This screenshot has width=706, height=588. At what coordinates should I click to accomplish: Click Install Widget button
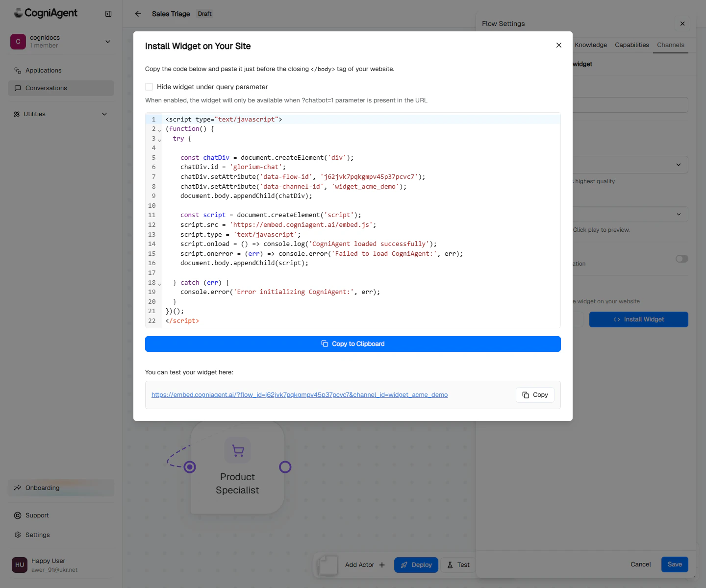pyautogui.click(x=639, y=319)
